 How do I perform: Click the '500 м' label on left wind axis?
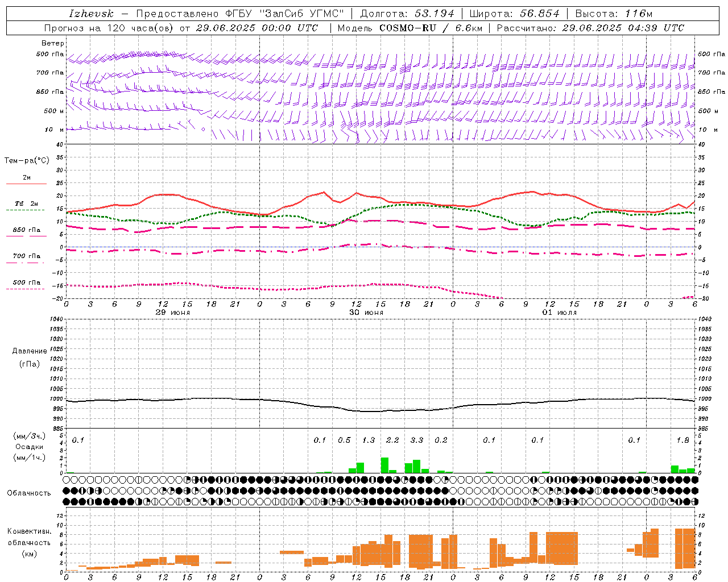click(54, 111)
